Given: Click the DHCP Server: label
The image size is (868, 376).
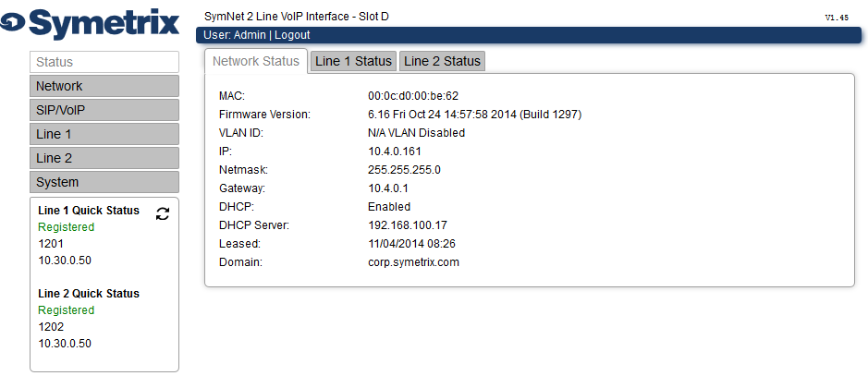Looking at the screenshot, I should tap(254, 225).
